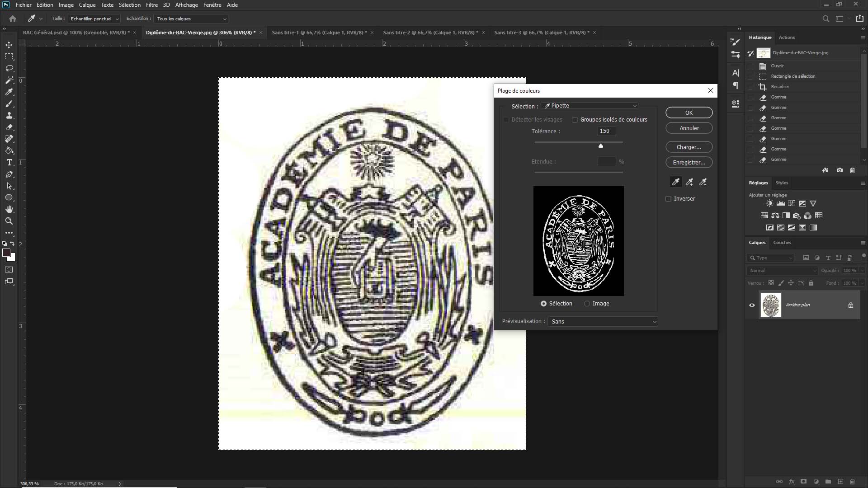Image resolution: width=868 pixels, height=488 pixels.
Task: Check Groupes isolés de couleurs option
Action: click(575, 120)
